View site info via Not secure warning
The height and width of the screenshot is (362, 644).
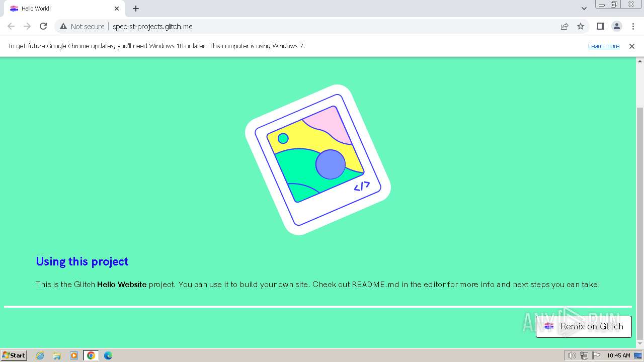pos(82,26)
